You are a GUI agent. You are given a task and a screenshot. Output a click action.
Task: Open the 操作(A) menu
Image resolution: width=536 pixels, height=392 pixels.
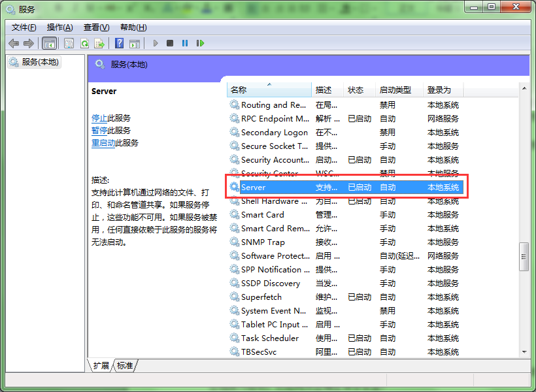click(60, 27)
